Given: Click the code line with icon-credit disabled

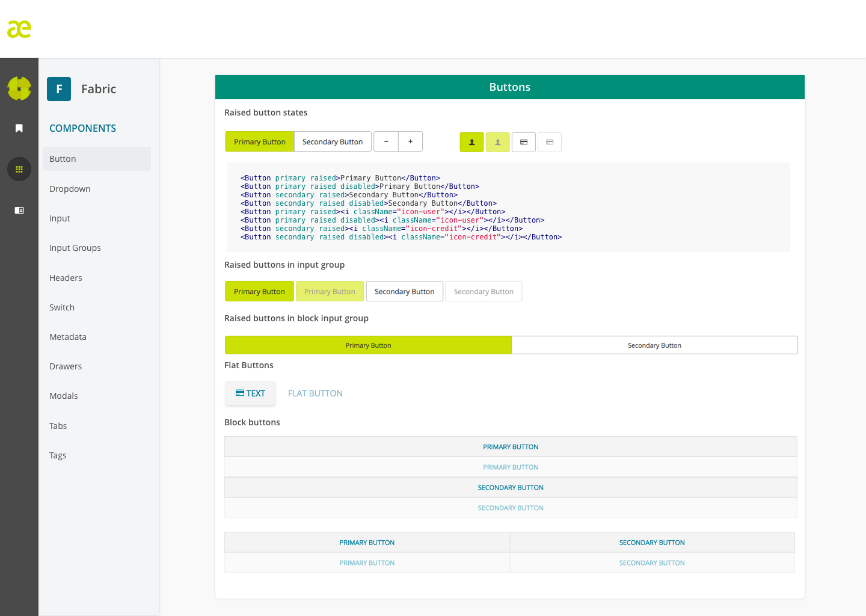Looking at the screenshot, I should [x=401, y=237].
